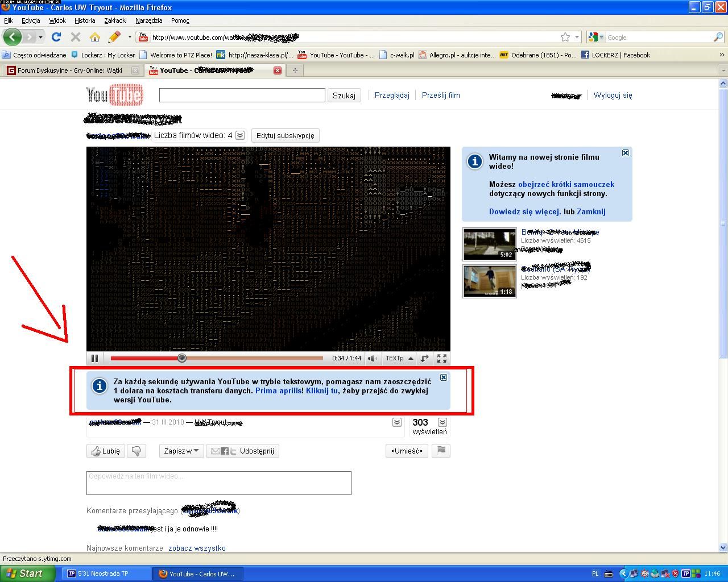The image size is (728, 582).
Task: Enter fullscreen video mode
Action: pyautogui.click(x=441, y=358)
